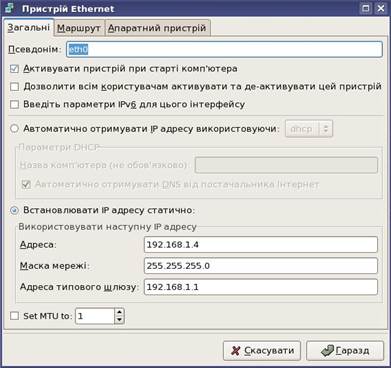Decrease MTU value with down arrow

click(x=119, y=320)
